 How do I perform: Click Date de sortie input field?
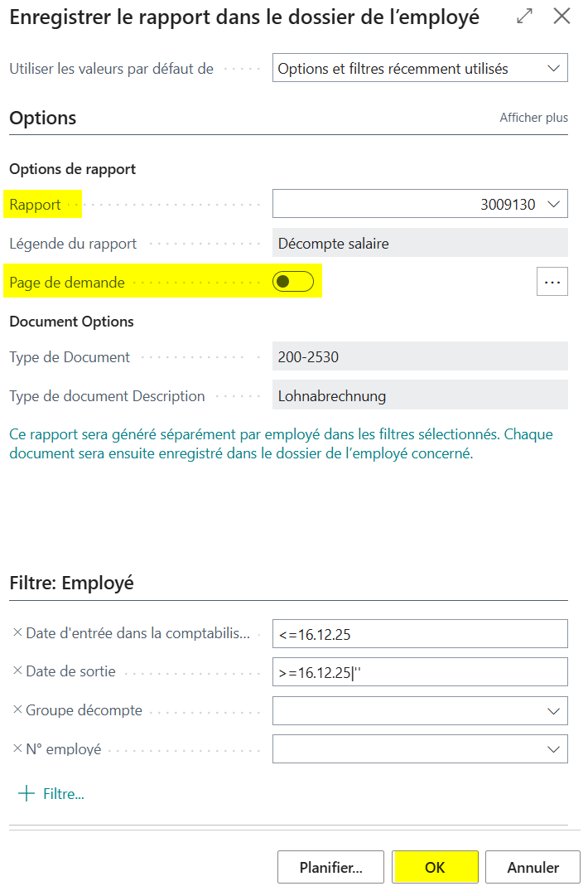(x=420, y=672)
